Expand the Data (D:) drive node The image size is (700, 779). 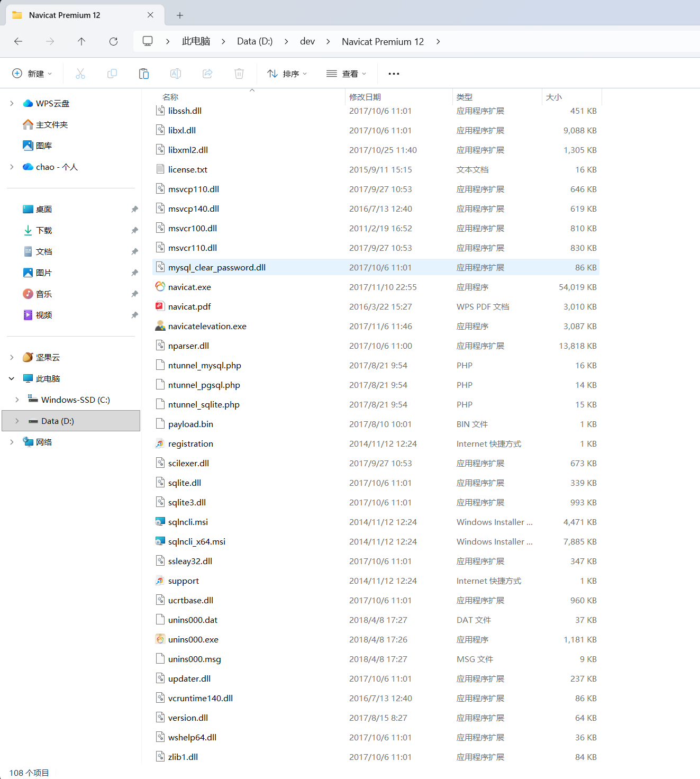[17, 421]
